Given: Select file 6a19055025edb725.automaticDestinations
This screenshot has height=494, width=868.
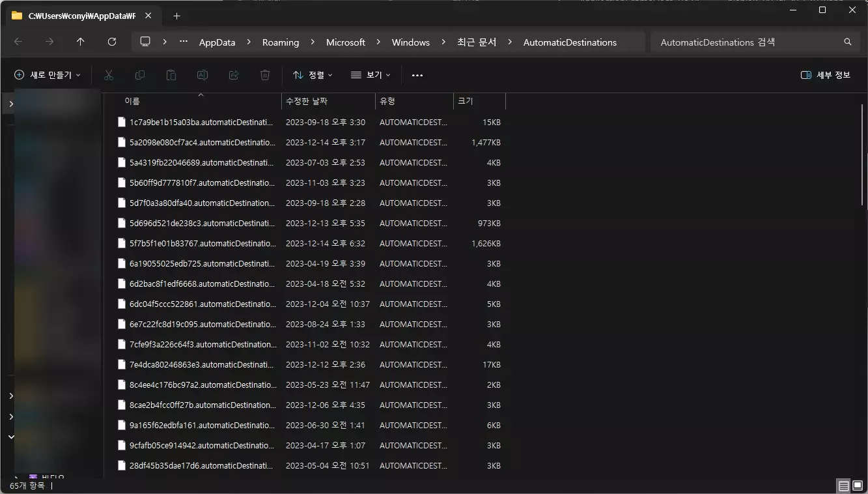Looking at the screenshot, I should click(202, 263).
